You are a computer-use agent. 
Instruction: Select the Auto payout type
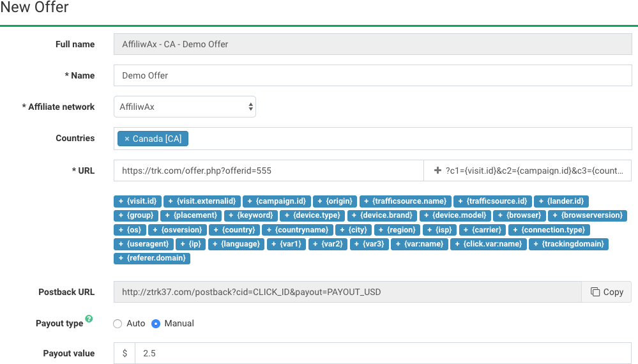118,324
